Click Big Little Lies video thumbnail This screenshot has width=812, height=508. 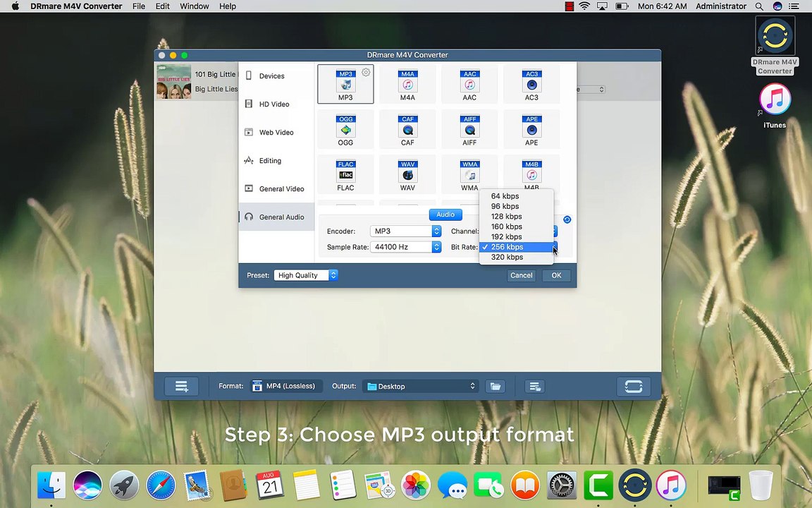(174, 81)
